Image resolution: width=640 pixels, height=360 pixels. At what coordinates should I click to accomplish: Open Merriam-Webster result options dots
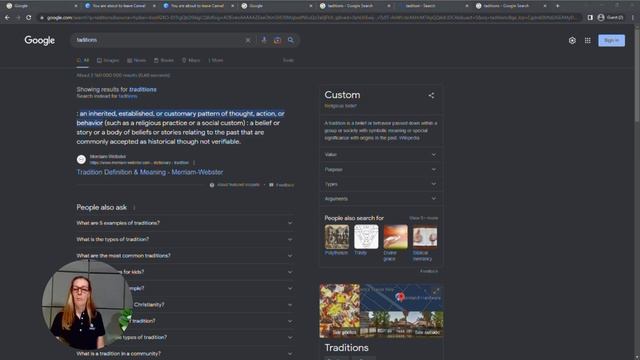(x=194, y=162)
